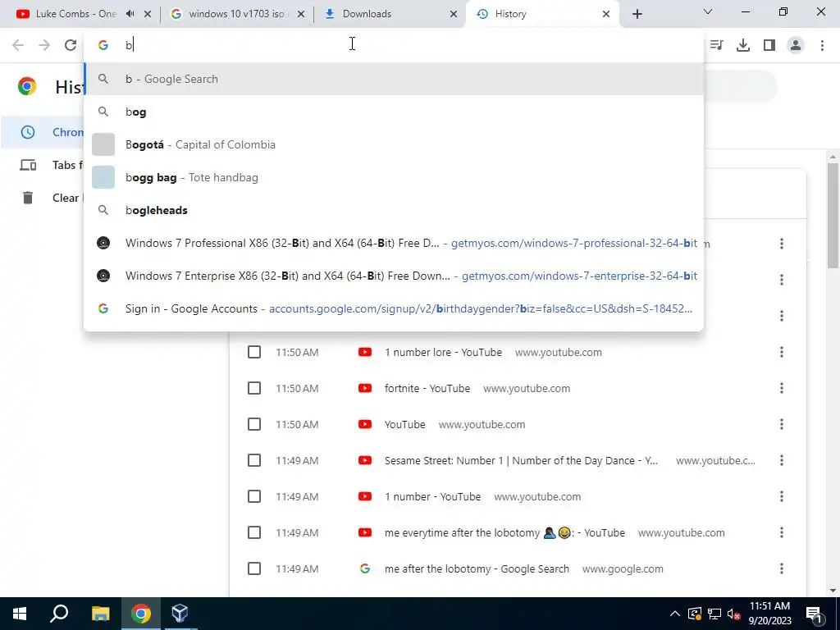Open the media controls icon in toolbar
Viewport: 840px width, 630px height.
coord(717,45)
